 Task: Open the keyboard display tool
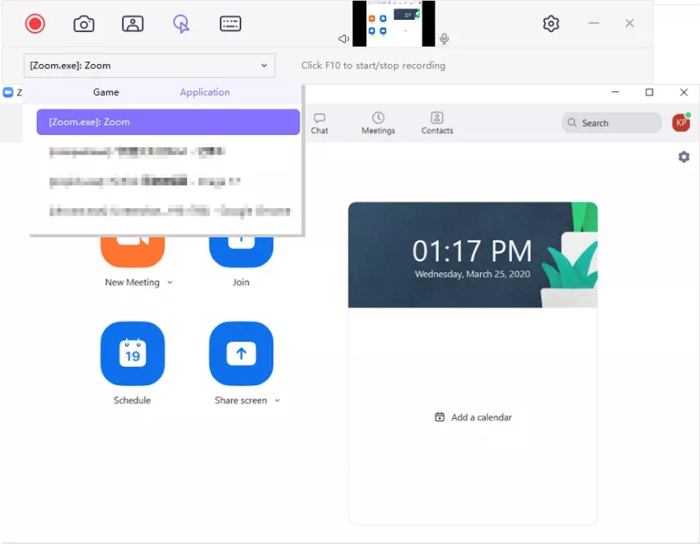[x=230, y=24]
